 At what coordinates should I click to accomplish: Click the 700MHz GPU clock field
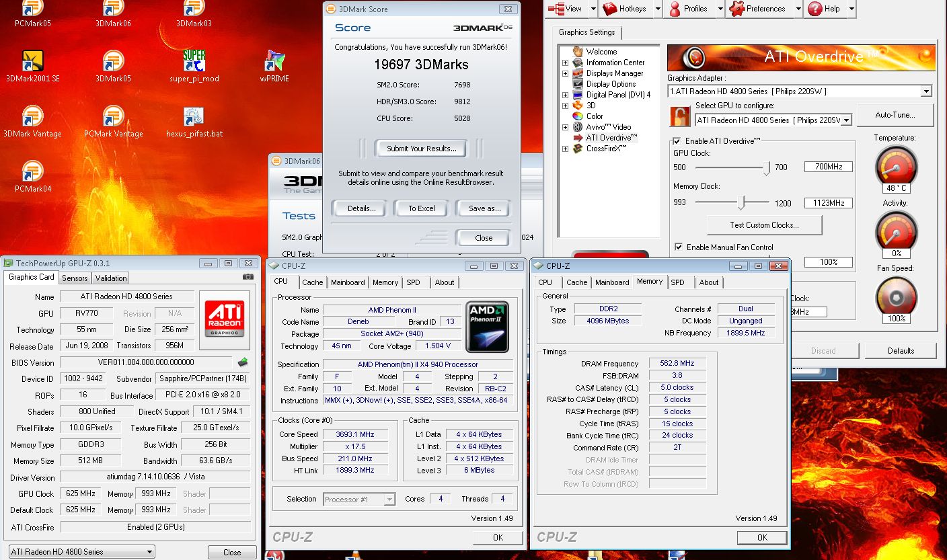coord(829,167)
